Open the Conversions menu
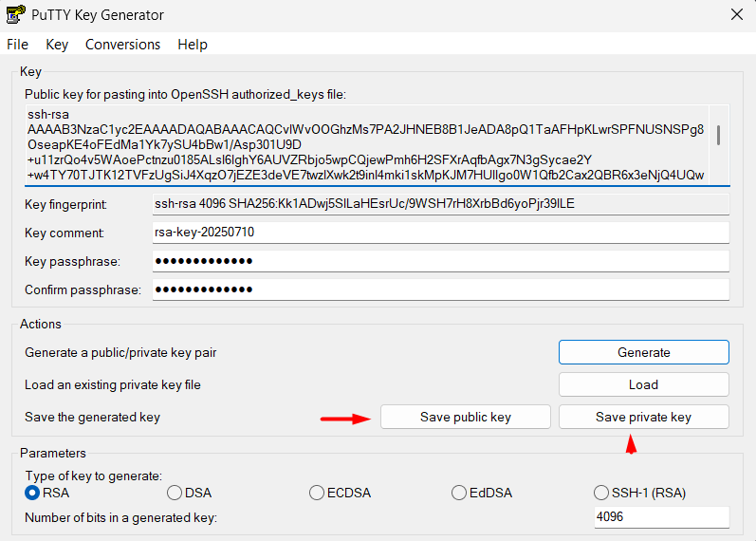 click(122, 45)
